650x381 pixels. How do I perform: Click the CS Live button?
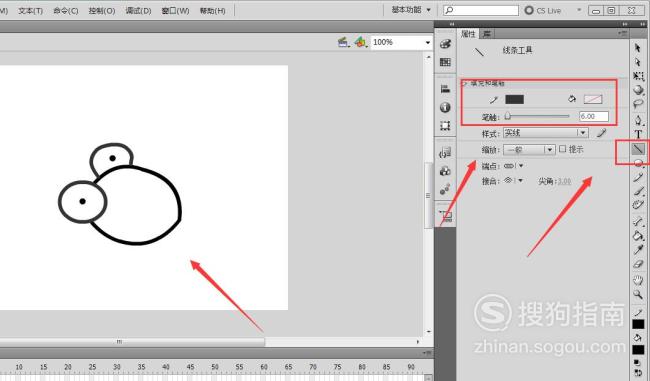tap(543, 10)
